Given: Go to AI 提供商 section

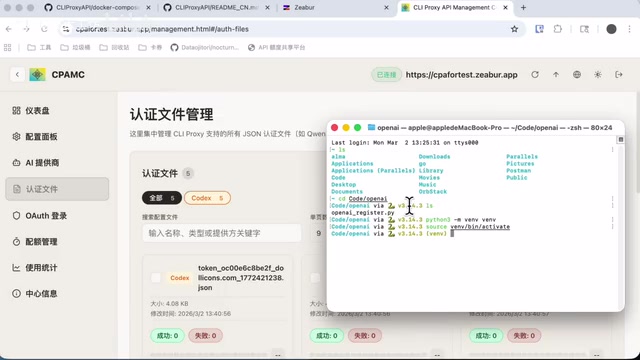Looking at the screenshot, I should click(57, 163).
